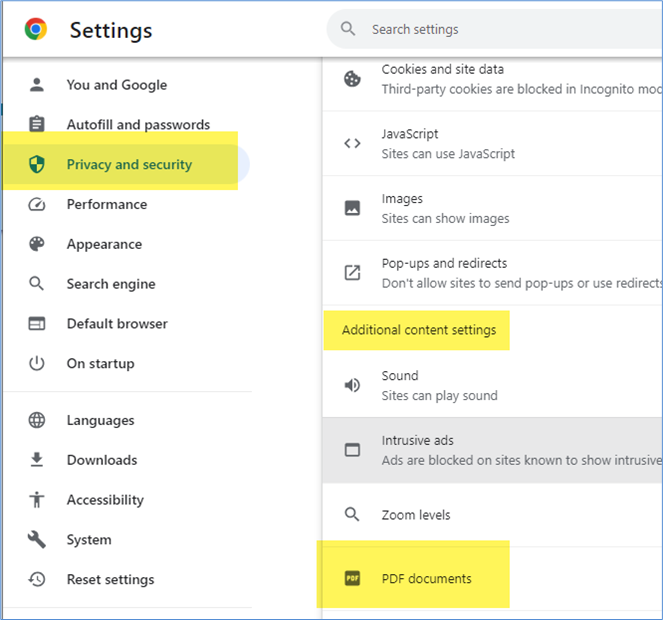Click the Cookies and site data icon
Viewport: 663px width, 620px height.
pos(352,79)
